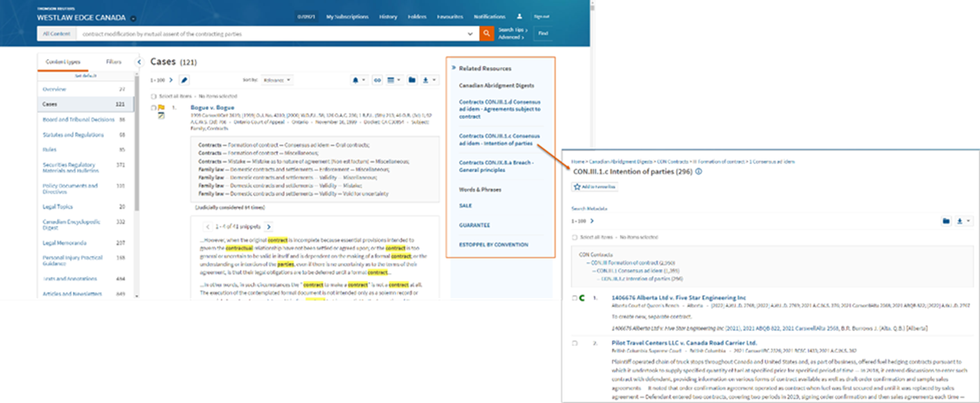Select Board and Tribunal Decisions content type

(78, 120)
